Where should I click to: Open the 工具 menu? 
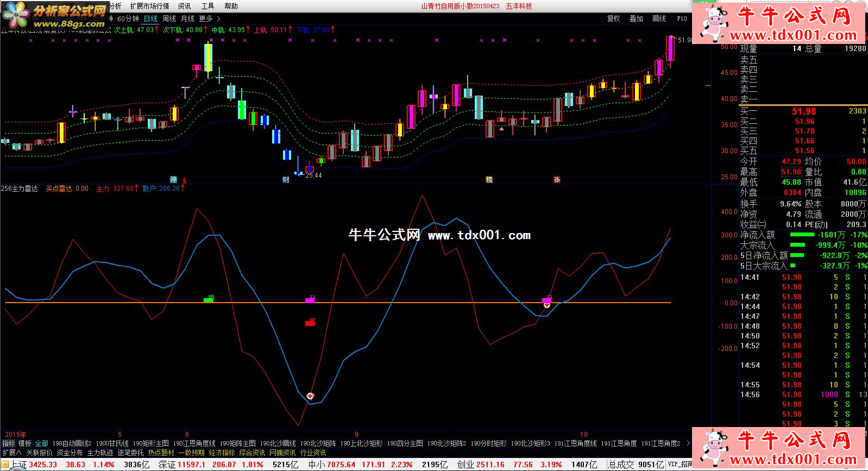coord(207,6)
